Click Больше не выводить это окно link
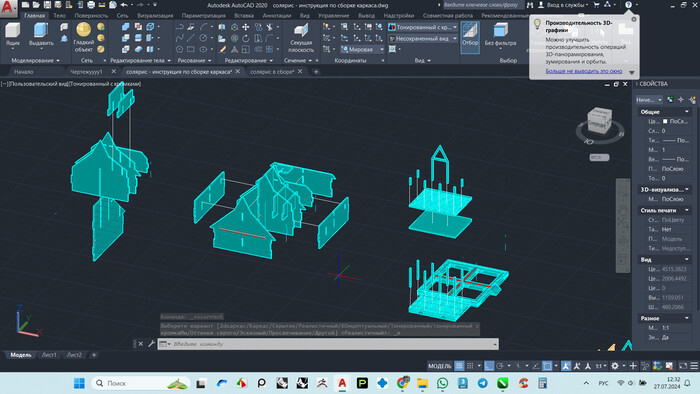 (583, 71)
